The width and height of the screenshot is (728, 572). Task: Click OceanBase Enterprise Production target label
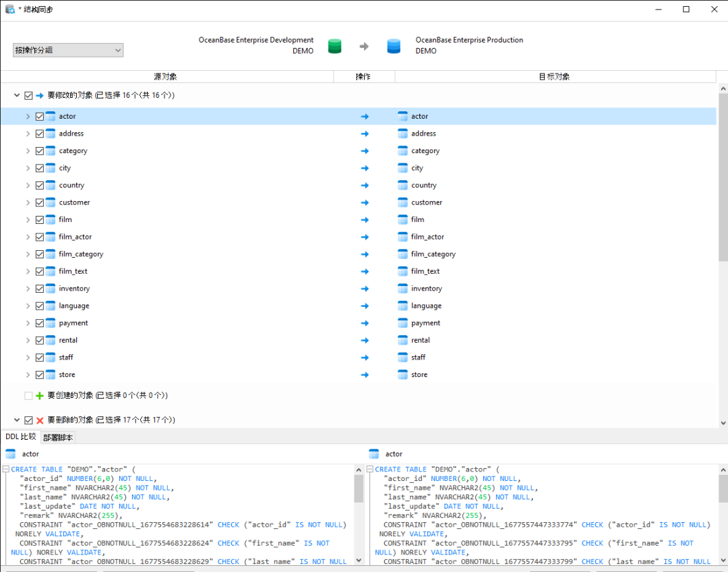(469, 40)
